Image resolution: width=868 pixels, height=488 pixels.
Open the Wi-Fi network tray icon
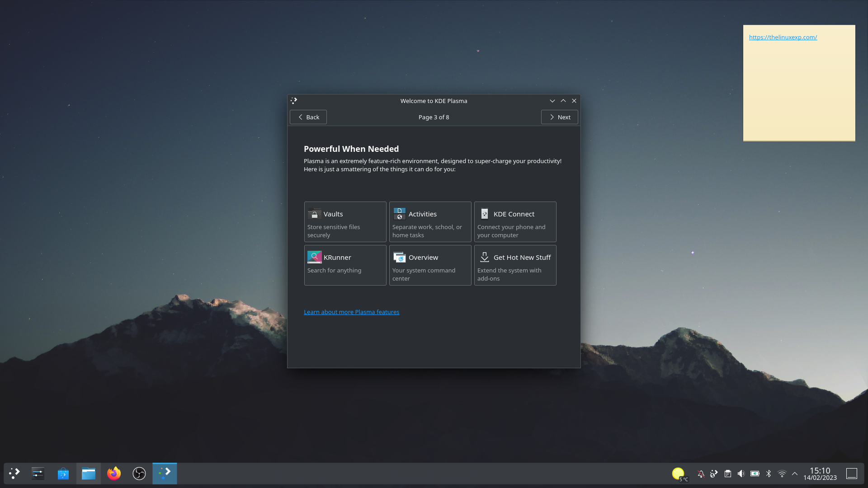pyautogui.click(x=782, y=474)
